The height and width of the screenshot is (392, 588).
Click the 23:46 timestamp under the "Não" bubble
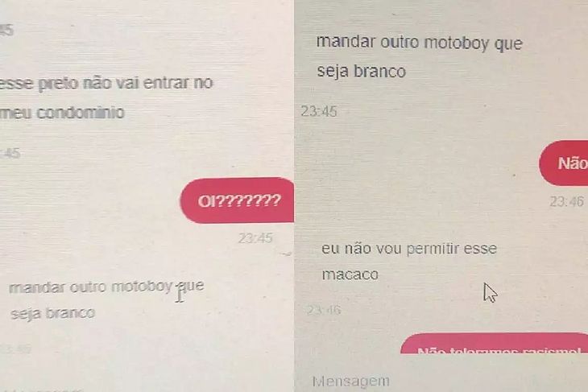(566, 201)
